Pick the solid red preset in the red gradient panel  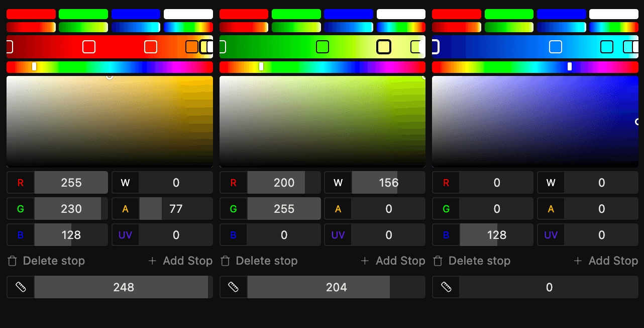click(x=31, y=14)
